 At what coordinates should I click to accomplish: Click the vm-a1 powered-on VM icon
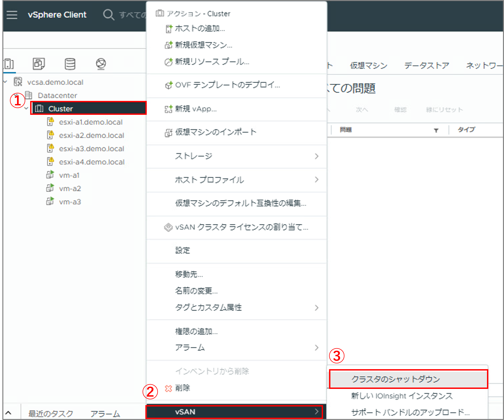(50, 175)
